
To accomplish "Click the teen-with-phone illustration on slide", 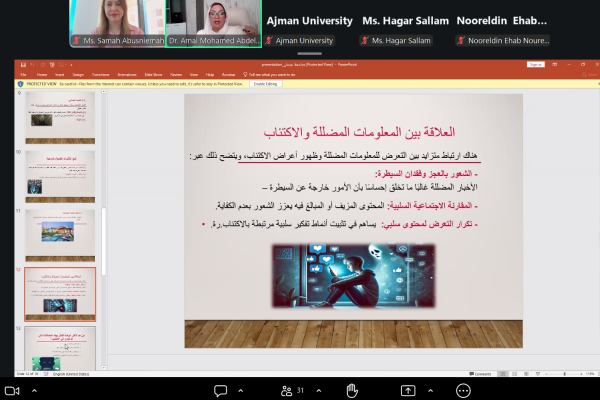I will [354, 276].
